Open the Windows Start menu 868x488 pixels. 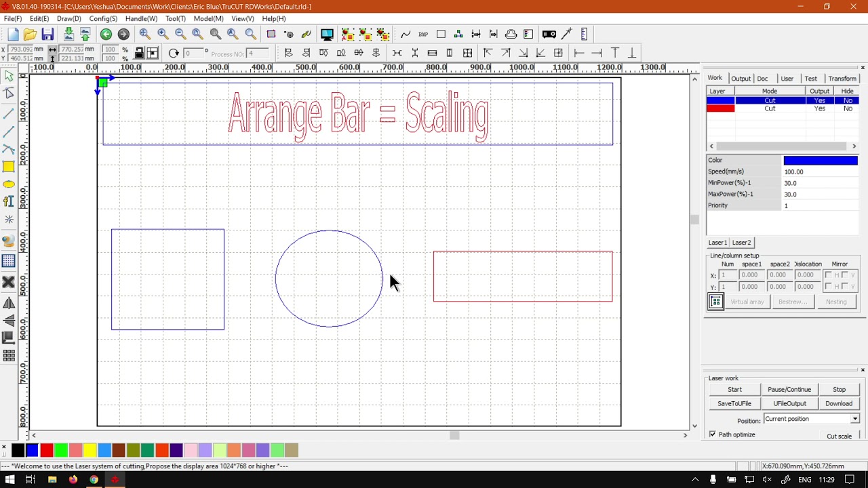click(9, 480)
